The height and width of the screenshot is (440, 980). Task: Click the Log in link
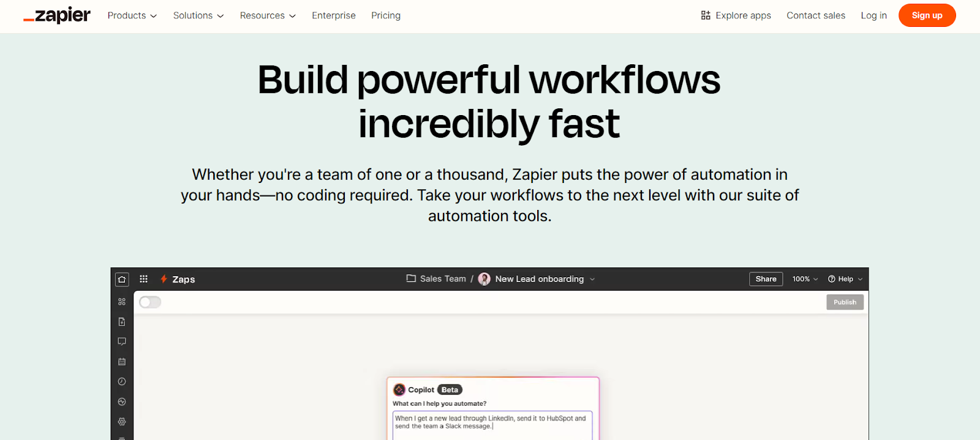(873, 15)
